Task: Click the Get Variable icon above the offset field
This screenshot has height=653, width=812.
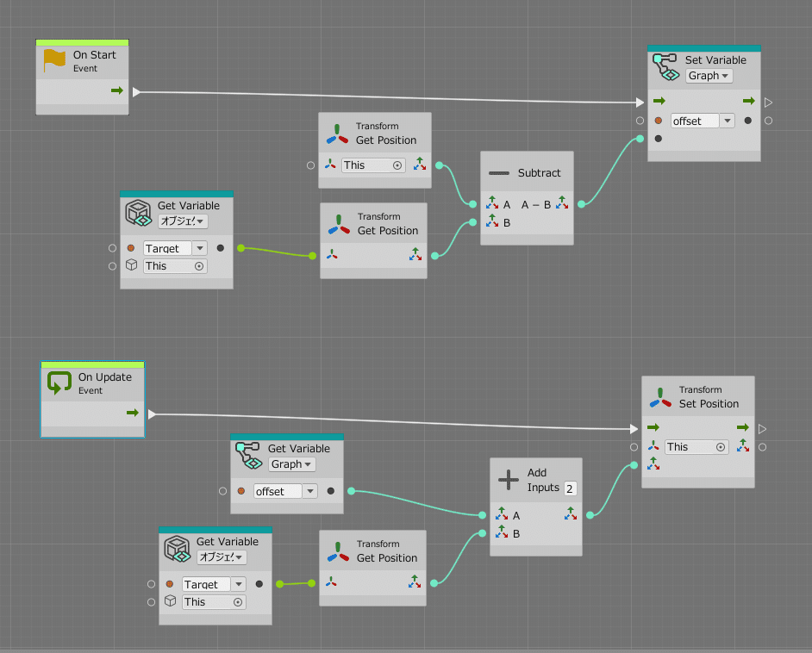Action: pos(249,454)
